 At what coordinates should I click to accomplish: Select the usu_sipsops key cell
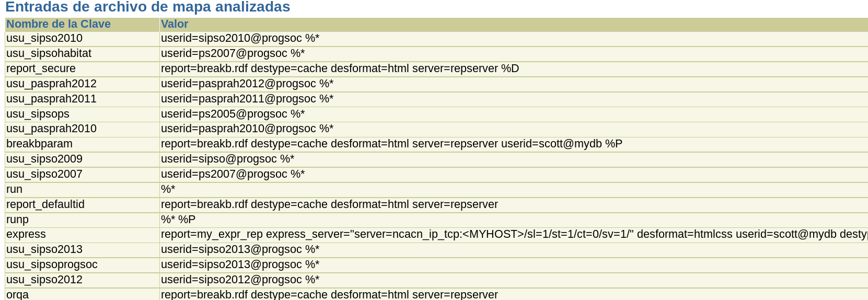pyautogui.click(x=38, y=114)
